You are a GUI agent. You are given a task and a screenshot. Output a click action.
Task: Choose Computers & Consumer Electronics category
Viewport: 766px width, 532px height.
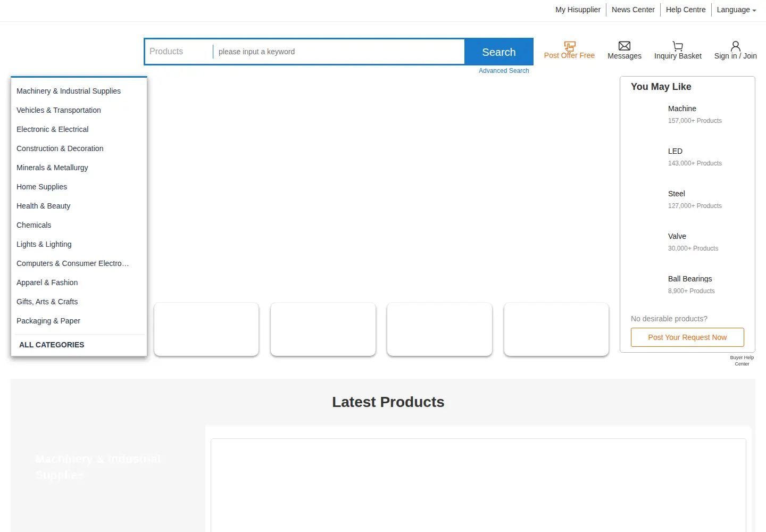click(x=73, y=263)
